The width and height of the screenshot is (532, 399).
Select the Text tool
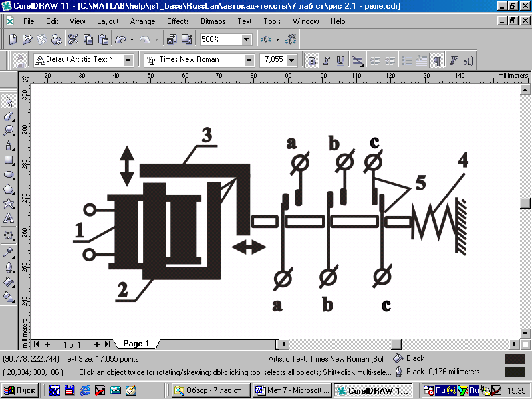9,218
